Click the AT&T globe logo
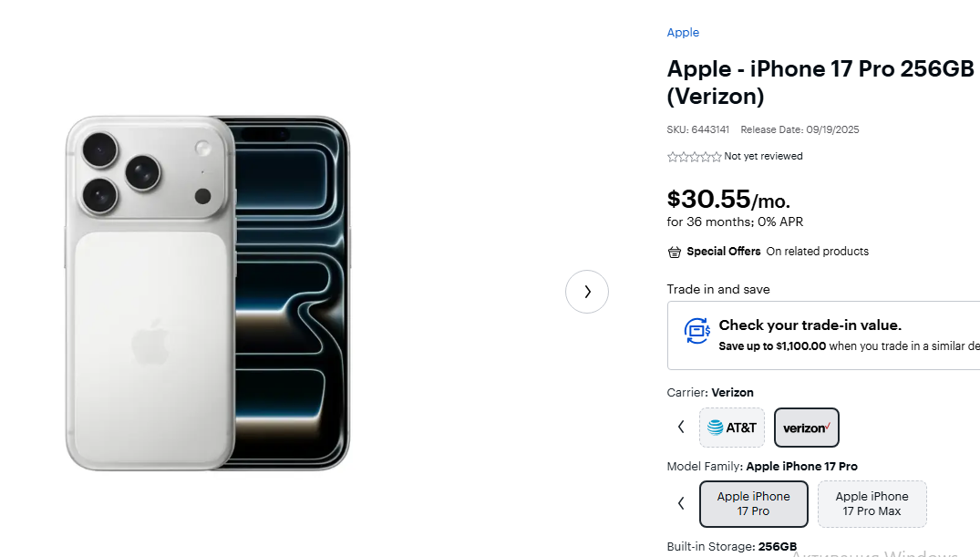980x557 pixels. [x=717, y=427]
